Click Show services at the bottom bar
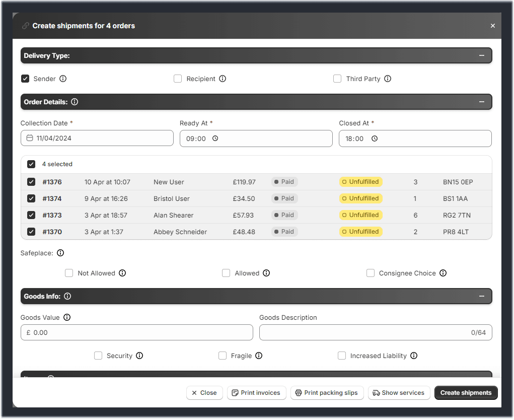The image size is (514, 420). (399, 392)
